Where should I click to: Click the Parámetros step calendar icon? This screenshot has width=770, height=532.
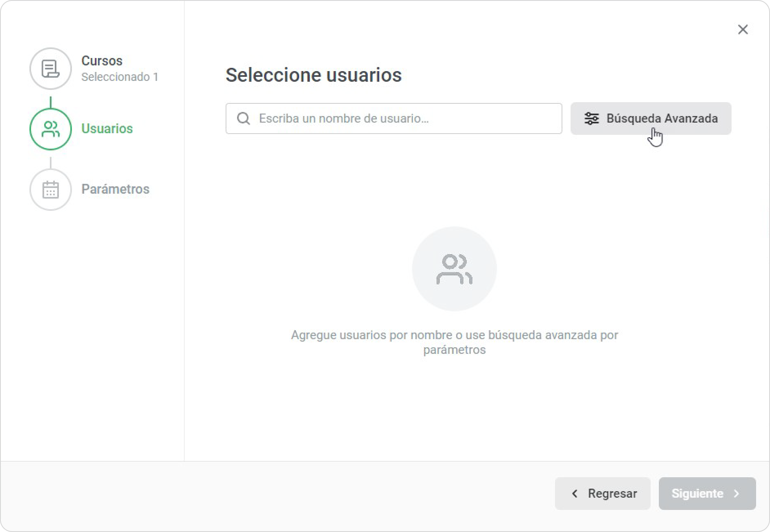tap(51, 190)
